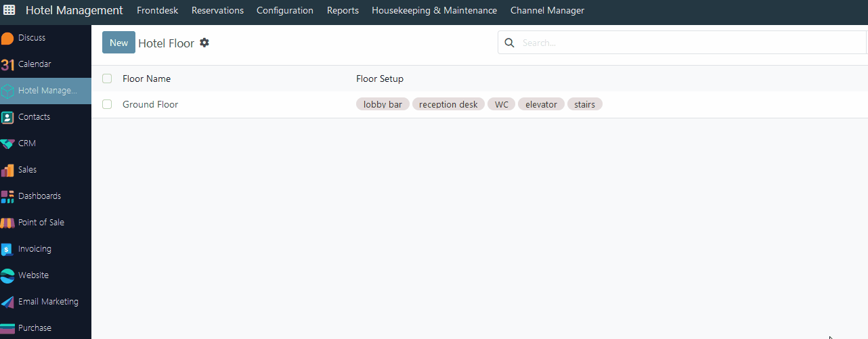The image size is (868, 339).
Task: Open the Email Marketing icon
Action: [7, 302]
